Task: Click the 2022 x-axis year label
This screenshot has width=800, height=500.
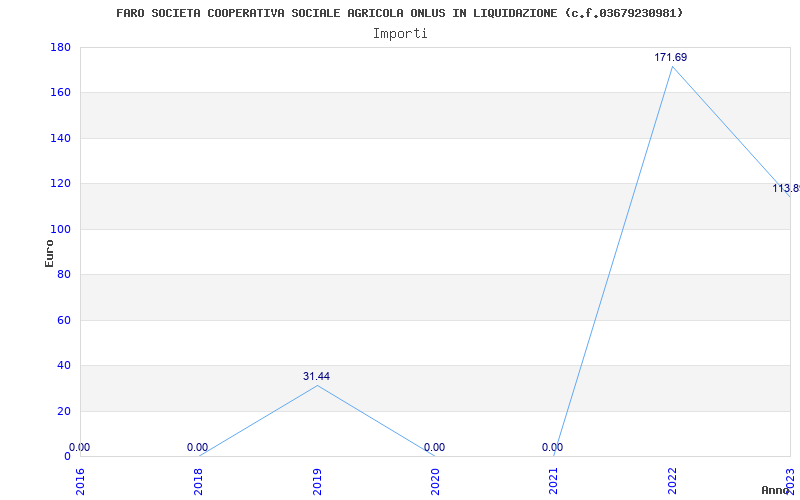Action: click(672, 480)
